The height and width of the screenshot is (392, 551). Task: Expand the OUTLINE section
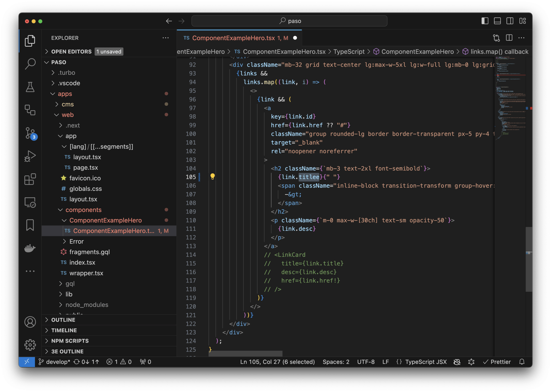63,320
